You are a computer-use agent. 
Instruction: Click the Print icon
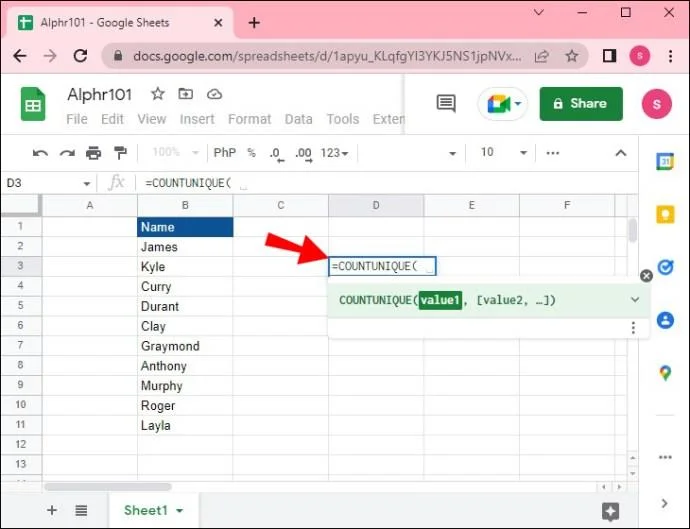point(93,153)
